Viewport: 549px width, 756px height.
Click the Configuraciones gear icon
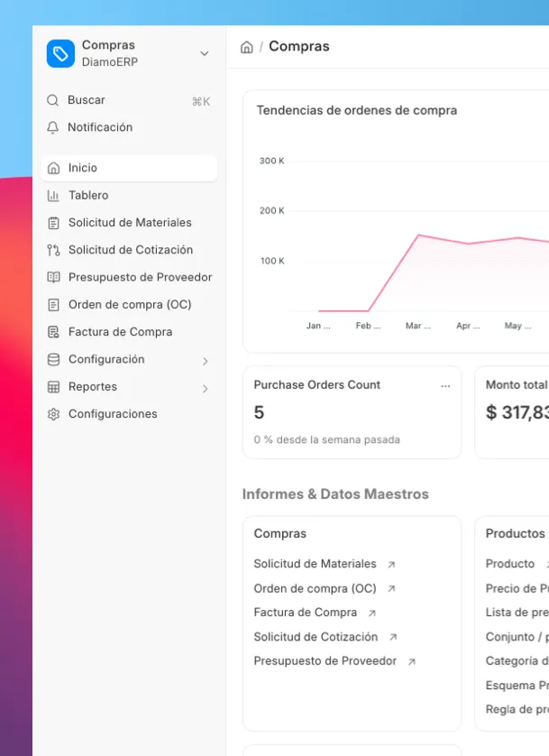click(53, 414)
